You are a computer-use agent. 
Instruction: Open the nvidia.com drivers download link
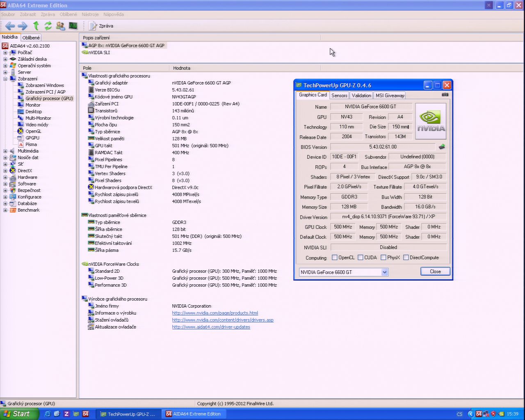pyautogui.click(x=223, y=320)
